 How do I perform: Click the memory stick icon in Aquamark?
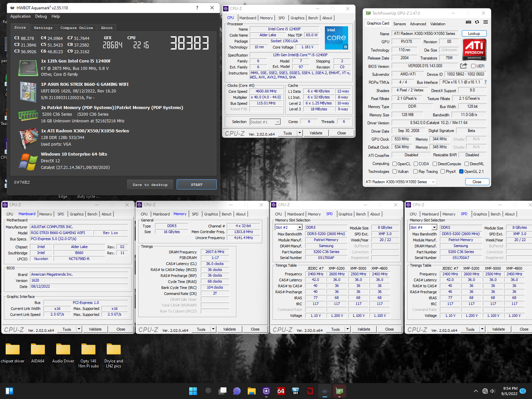click(x=28, y=115)
